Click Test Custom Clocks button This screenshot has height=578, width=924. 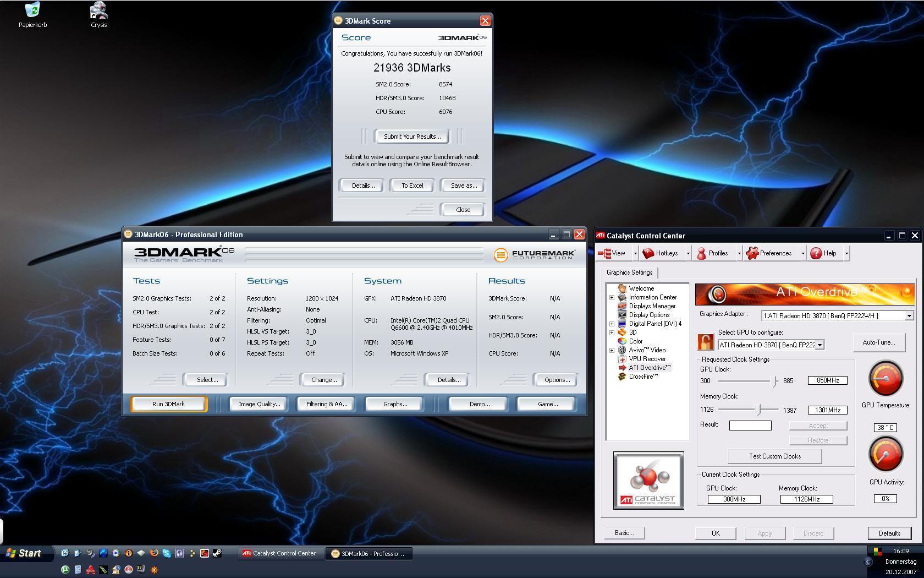pyautogui.click(x=774, y=456)
